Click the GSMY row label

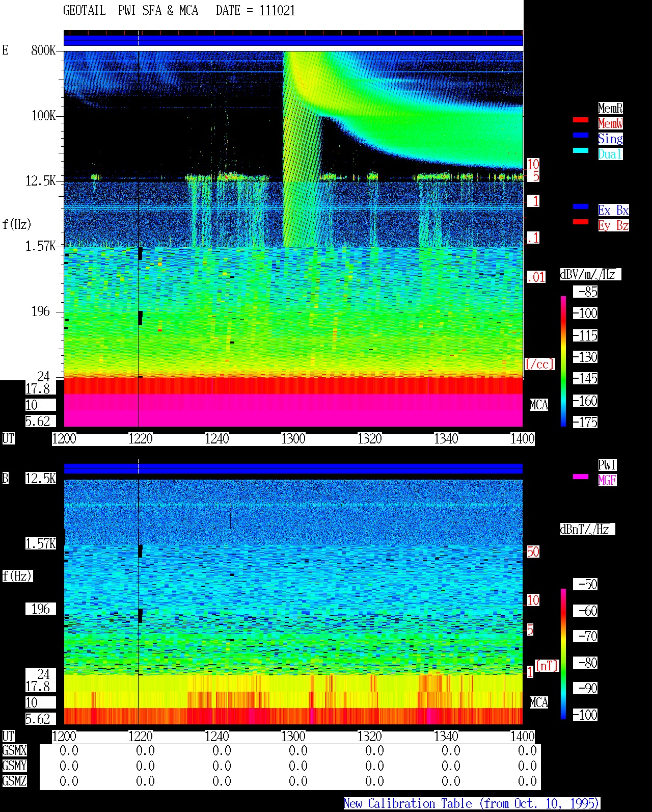[14, 766]
